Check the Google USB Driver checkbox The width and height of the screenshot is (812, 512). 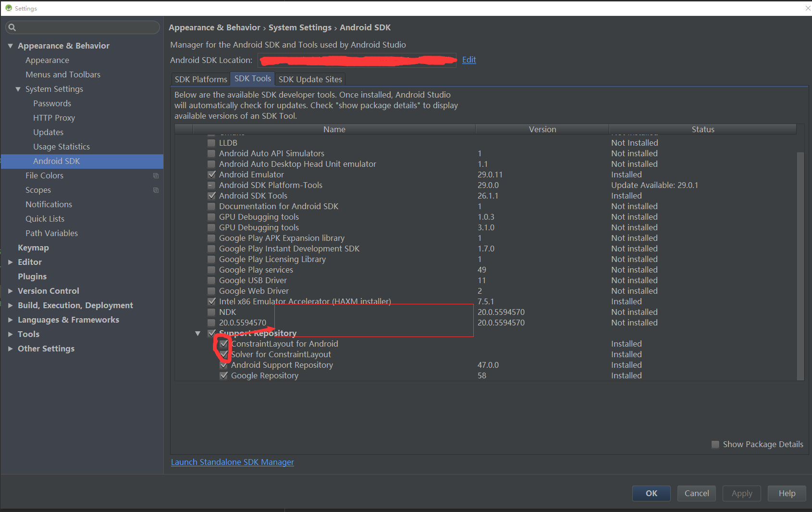coord(211,280)
